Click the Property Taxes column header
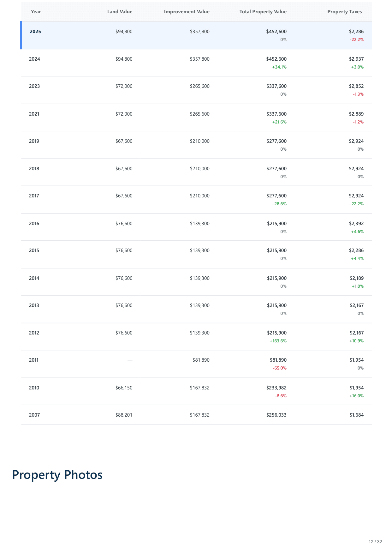The image size is (392, 554). pos(344,12)
